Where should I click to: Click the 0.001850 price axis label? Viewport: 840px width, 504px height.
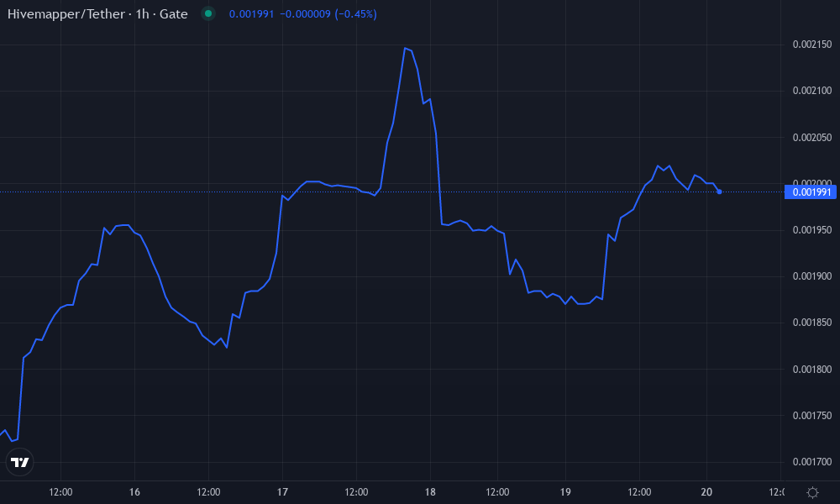click(811, 323)
